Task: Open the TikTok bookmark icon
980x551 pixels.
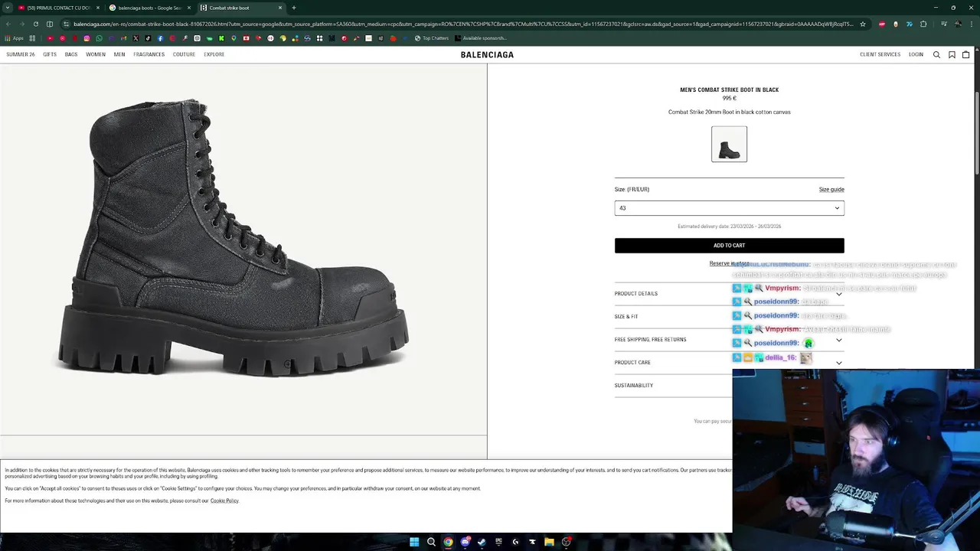Action: coord(148,38)
